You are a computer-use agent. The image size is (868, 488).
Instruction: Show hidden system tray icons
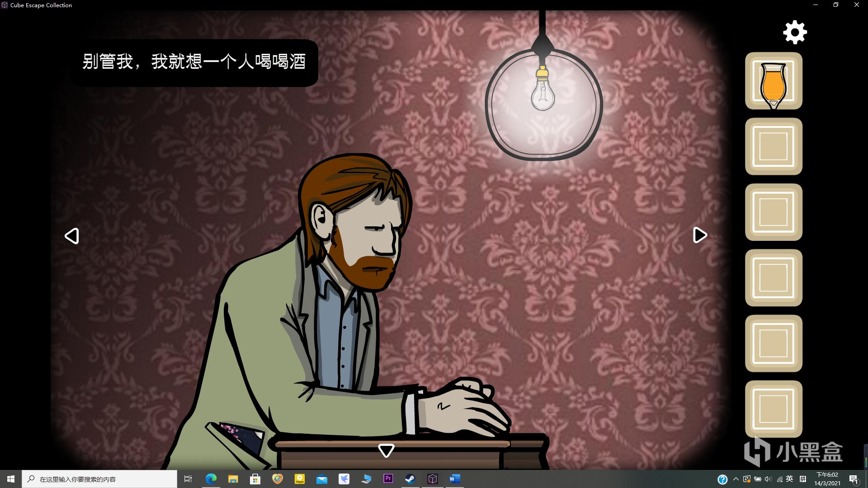pos(736,479)
